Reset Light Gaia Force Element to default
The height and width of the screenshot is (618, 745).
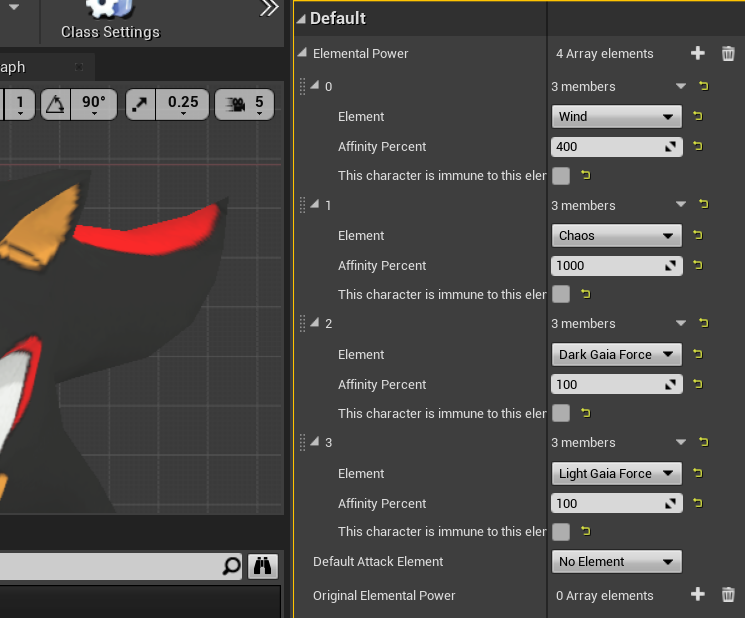tap(697, 473)
